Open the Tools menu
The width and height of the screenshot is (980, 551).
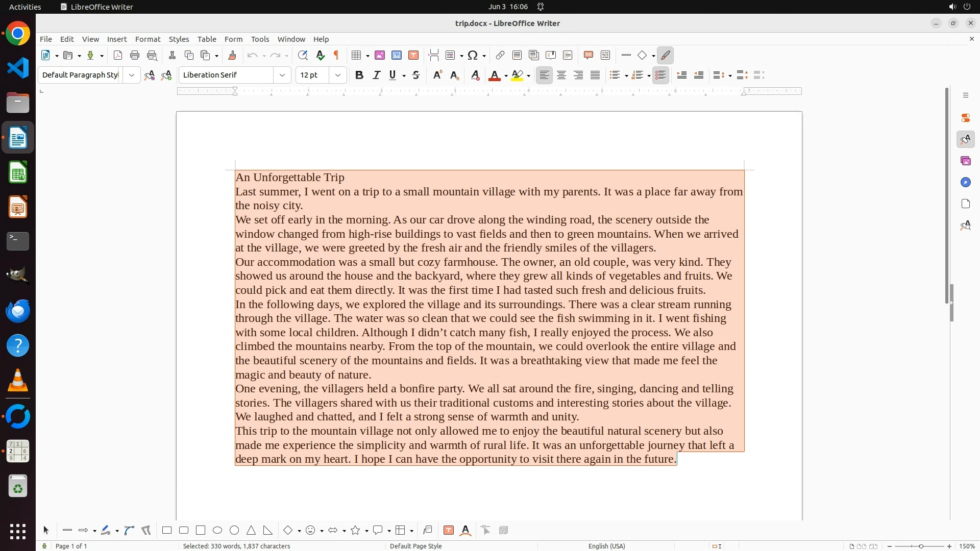[x=260, y=39]
